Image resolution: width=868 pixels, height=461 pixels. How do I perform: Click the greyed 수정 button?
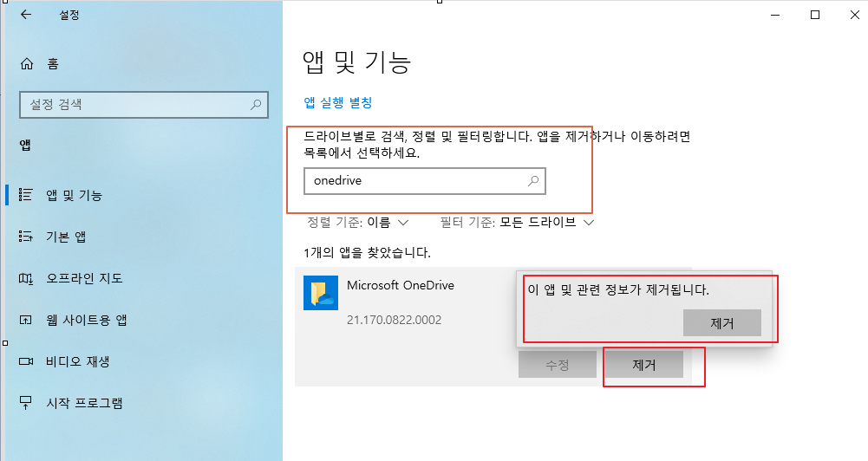[x=558, y=365]
